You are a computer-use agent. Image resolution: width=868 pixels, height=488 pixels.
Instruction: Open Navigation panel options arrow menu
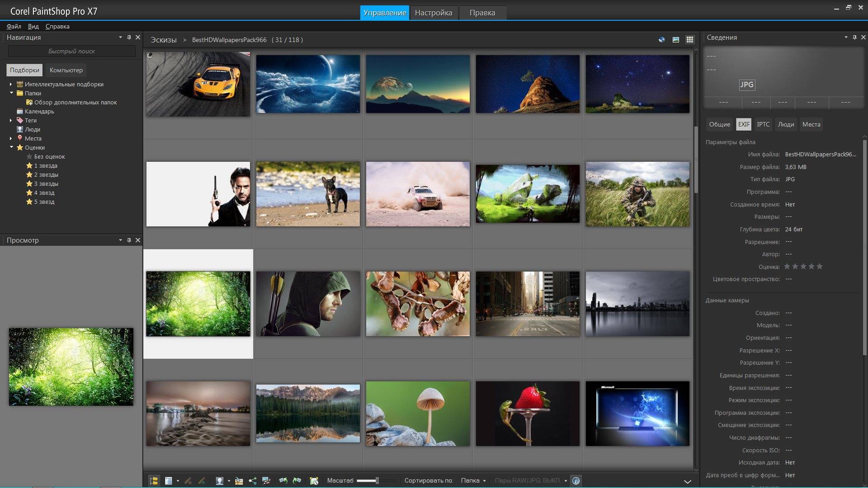point(120,38)
